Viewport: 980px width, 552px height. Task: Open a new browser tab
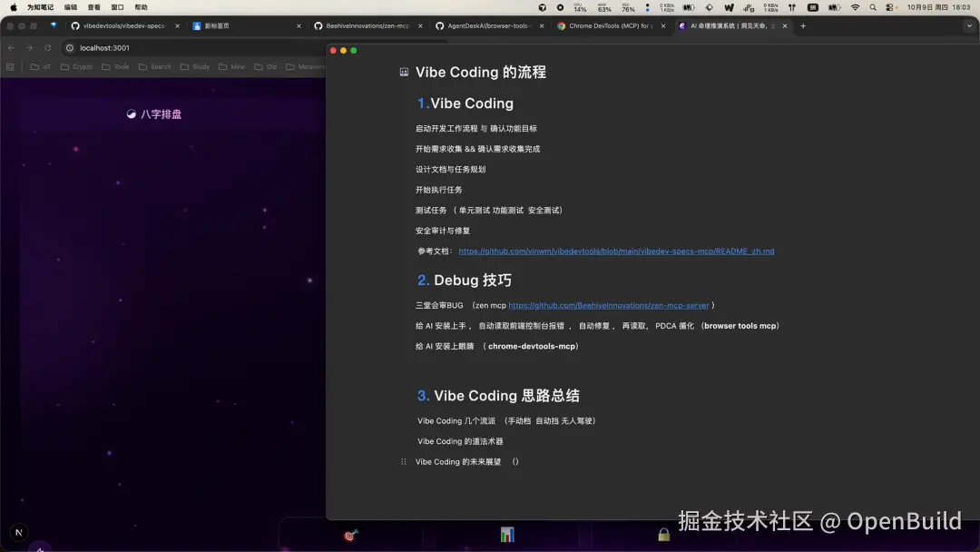[x=803, y=26]
